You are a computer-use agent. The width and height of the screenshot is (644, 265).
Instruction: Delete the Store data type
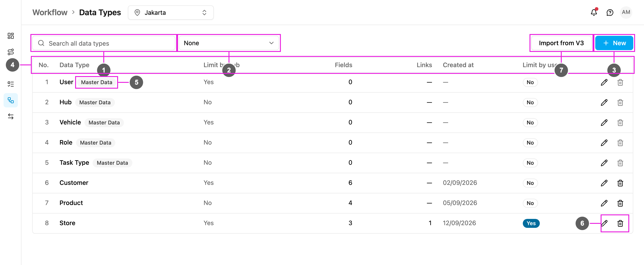[620, 223]
